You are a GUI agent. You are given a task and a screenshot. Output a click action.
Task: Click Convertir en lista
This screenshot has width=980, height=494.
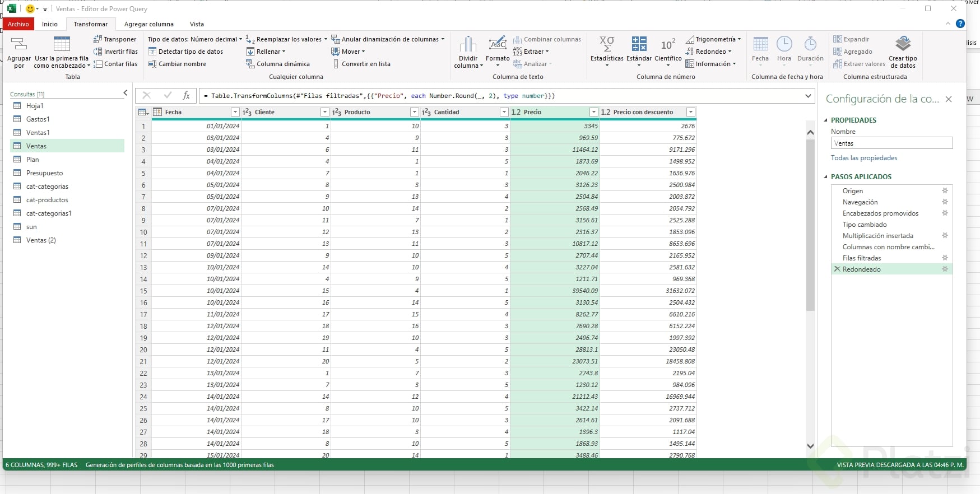[x=361, y=64]
